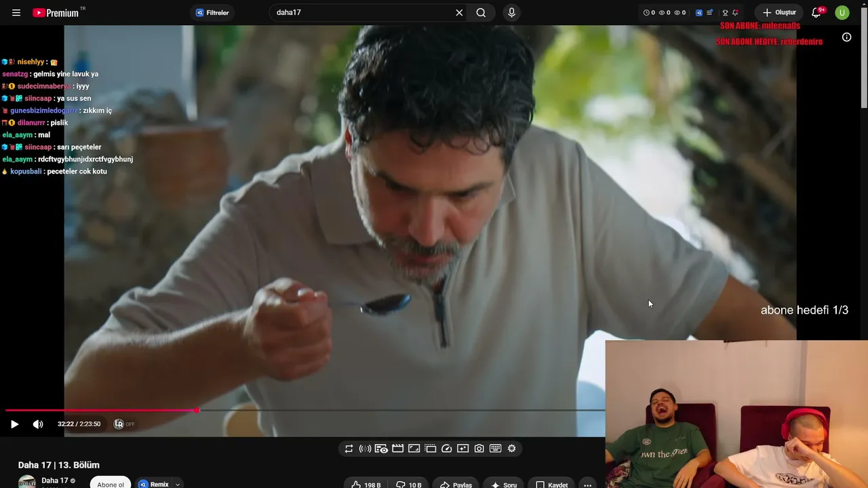Seek using the red progress bar handle
The image size is (868, 488).
197,410
